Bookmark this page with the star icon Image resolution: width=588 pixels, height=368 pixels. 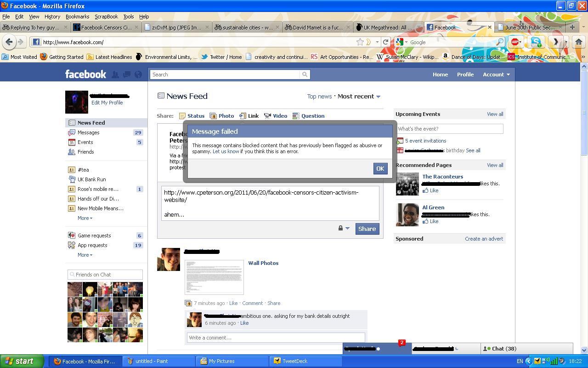(x=360, y=42)
